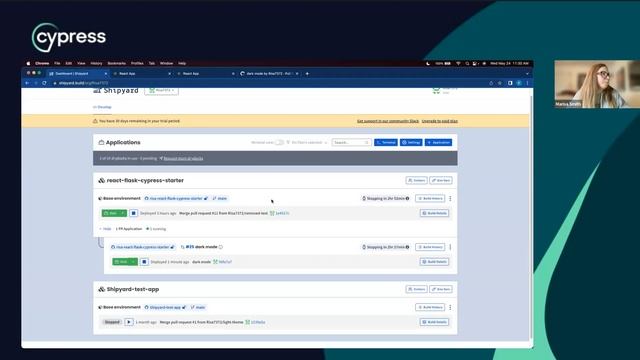The width and height of the screenshot is (640, 360).
Task: Expand Chrome tab list chevron
Action: (527, 73)
